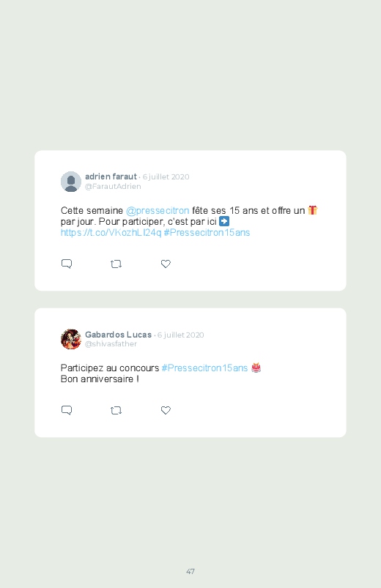Click #Pressecitron15ans hashtag in second tweet
Viewport: 381px width, 588px height.
[x=204, y=368]
